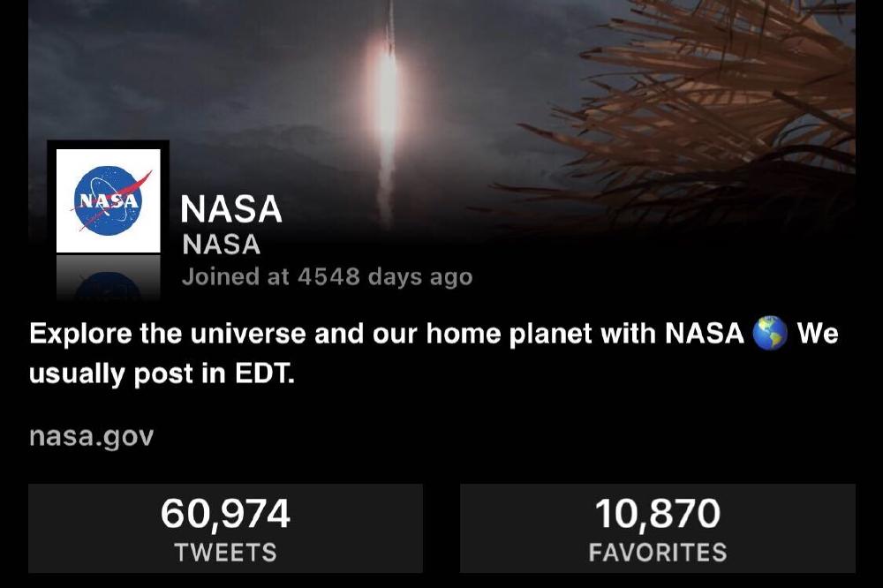Select the large white NASA display name

pos(230,209)
